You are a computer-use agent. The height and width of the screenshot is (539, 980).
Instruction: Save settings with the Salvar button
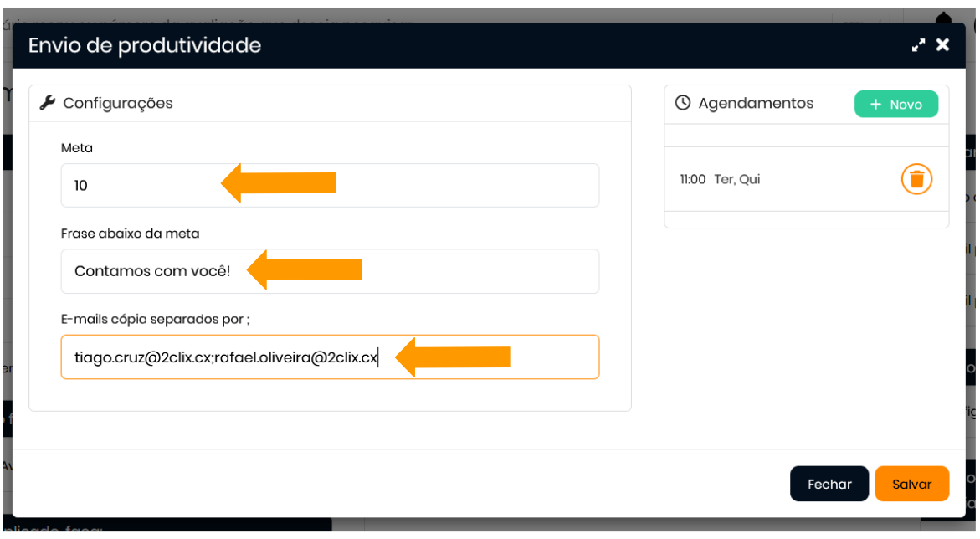[x=911, y=484]
